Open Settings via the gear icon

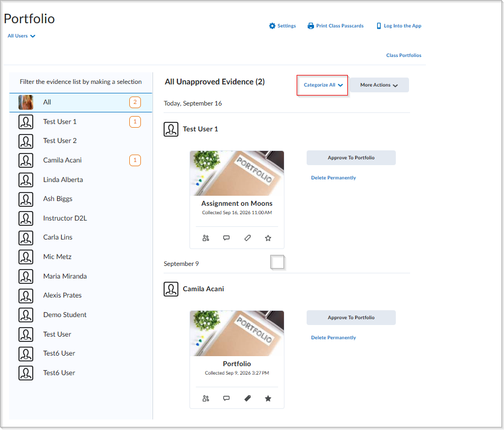click(x=272, y=26)
